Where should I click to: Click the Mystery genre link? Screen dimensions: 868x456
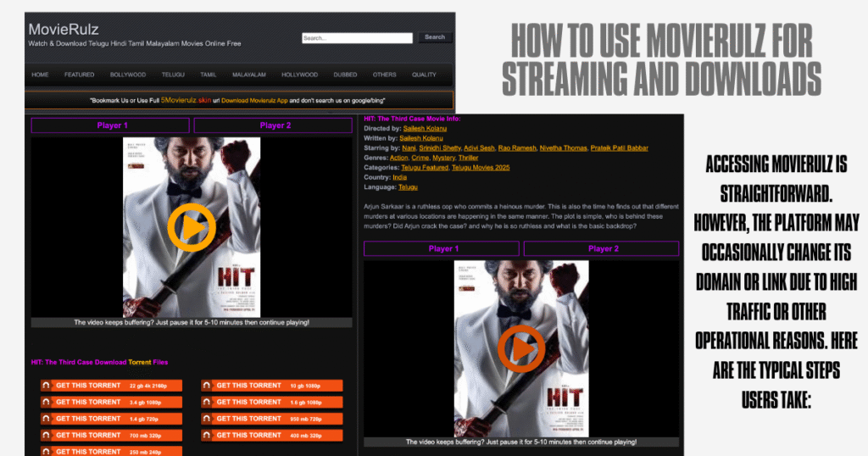[x=443, y=158]
